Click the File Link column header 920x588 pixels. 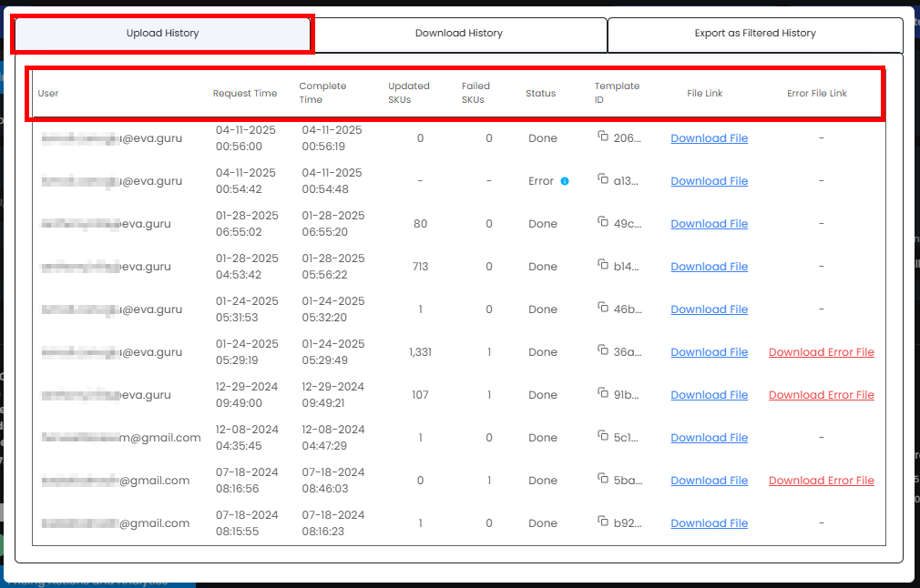[705, 93]
